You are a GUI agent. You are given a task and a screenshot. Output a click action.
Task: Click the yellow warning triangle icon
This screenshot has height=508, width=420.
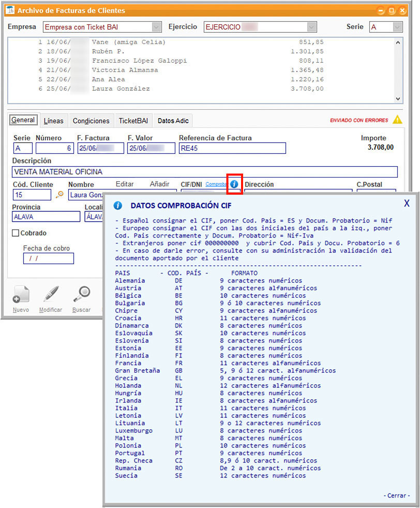click(x=397, y=120)
